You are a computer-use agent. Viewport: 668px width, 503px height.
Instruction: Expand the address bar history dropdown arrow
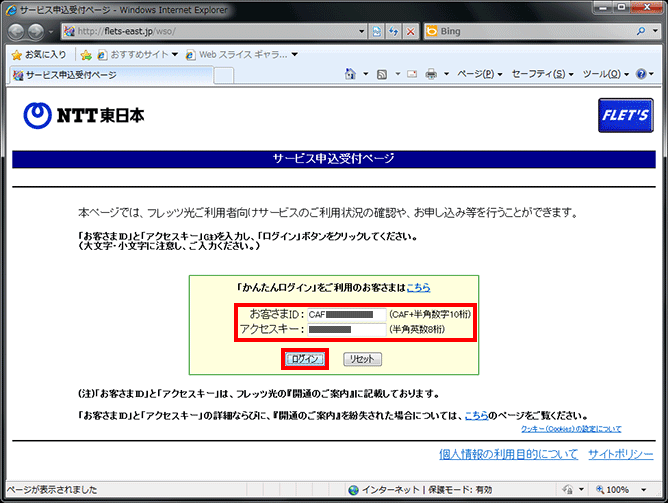pyautogui.click(x=362, y=31)
